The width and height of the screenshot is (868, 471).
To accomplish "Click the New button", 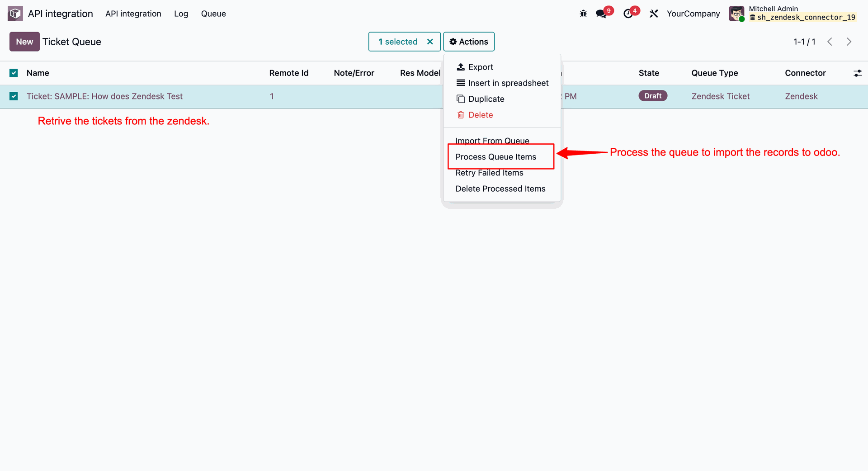I will point(24,42).
